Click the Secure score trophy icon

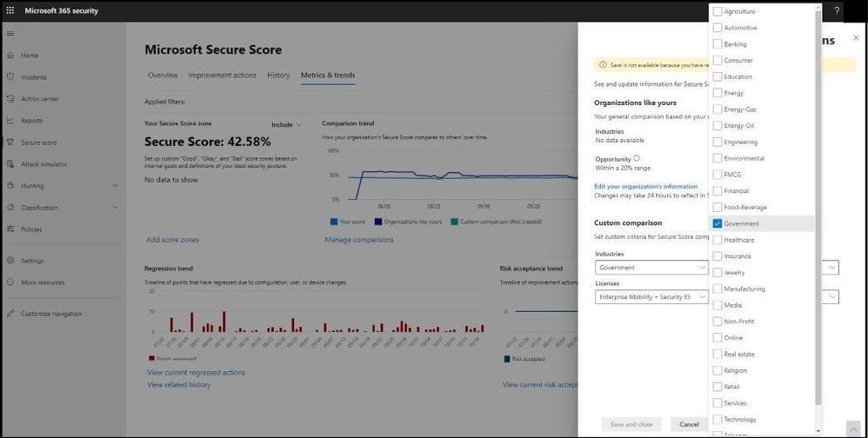coord(10,143)
